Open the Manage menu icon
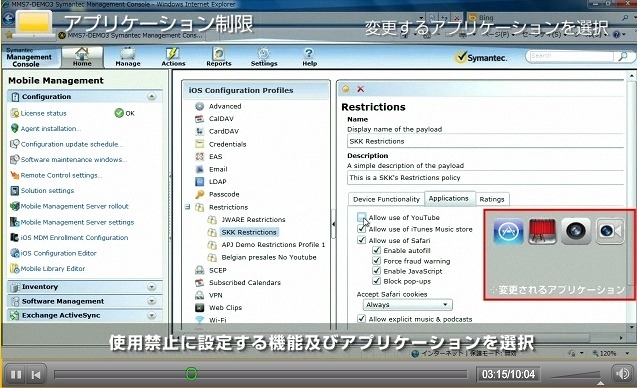Image resolution: width=637 pixels, height=388 pixels. coord(128,57)
